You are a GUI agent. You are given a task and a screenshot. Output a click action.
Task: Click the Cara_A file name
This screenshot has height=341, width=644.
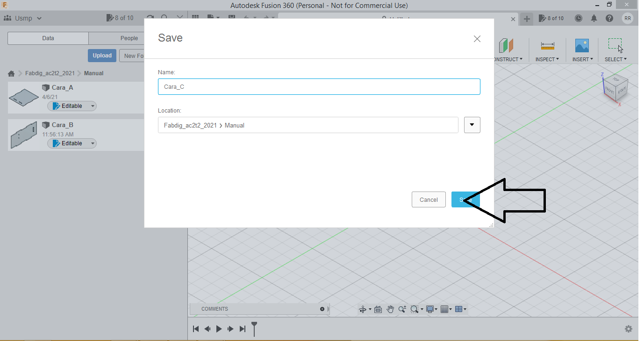tap(62, 87)
